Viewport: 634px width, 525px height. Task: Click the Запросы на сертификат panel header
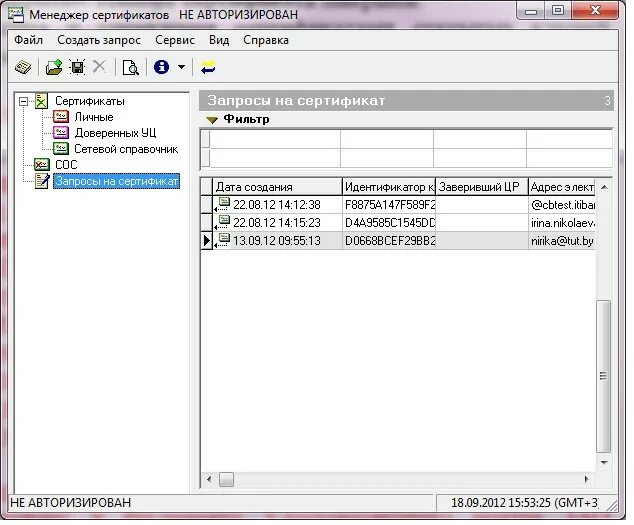point(406,101)
